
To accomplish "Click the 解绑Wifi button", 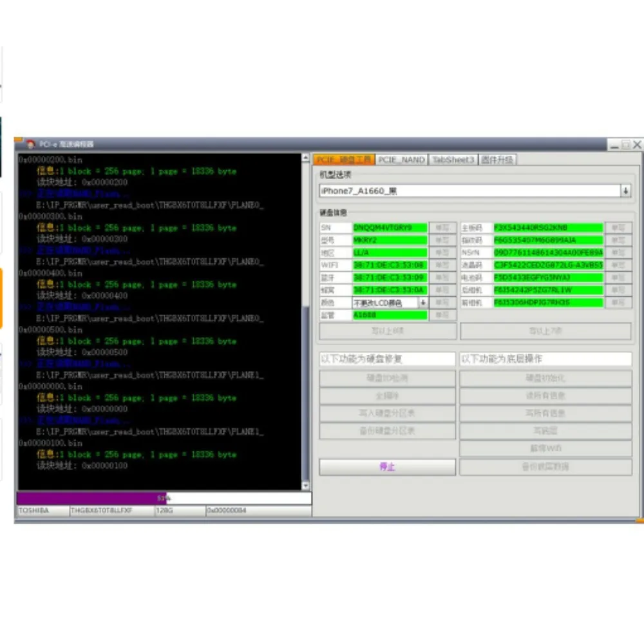I will (x=545, y=448).
